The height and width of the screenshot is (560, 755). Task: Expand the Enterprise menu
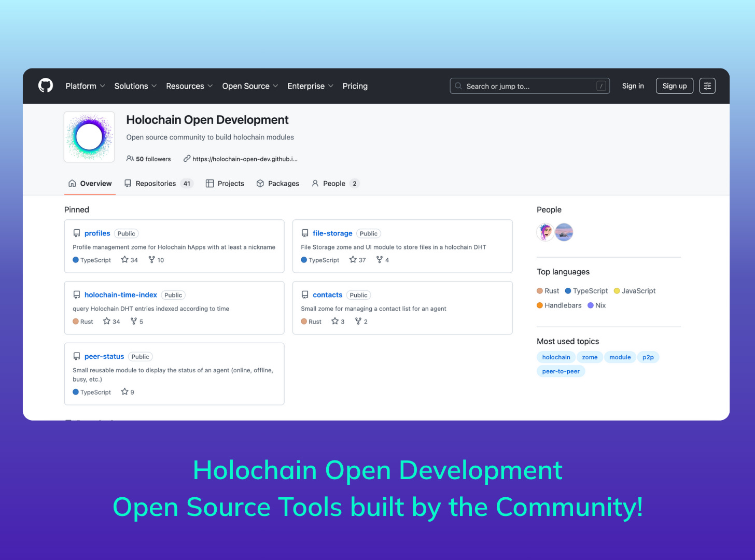point(310,86)
